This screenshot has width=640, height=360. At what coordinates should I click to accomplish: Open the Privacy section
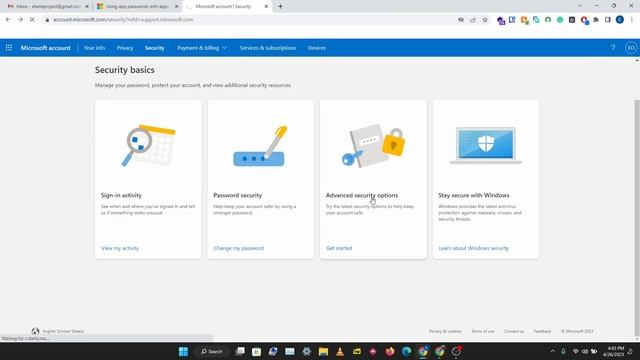[x=124, y=48]
